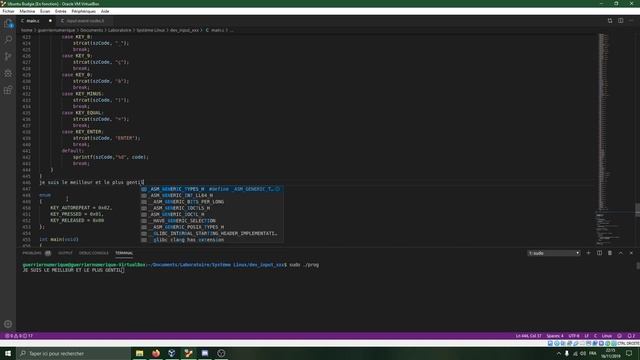This screenshot has width=640, height=360.
Task: Open notifications bell in status bar
Action: point(631,336)
